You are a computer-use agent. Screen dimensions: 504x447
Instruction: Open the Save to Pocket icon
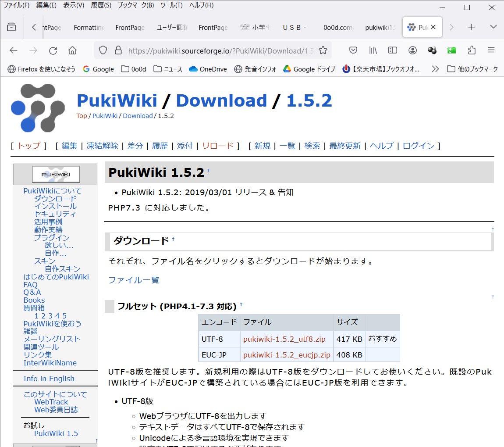pos(353,50)
